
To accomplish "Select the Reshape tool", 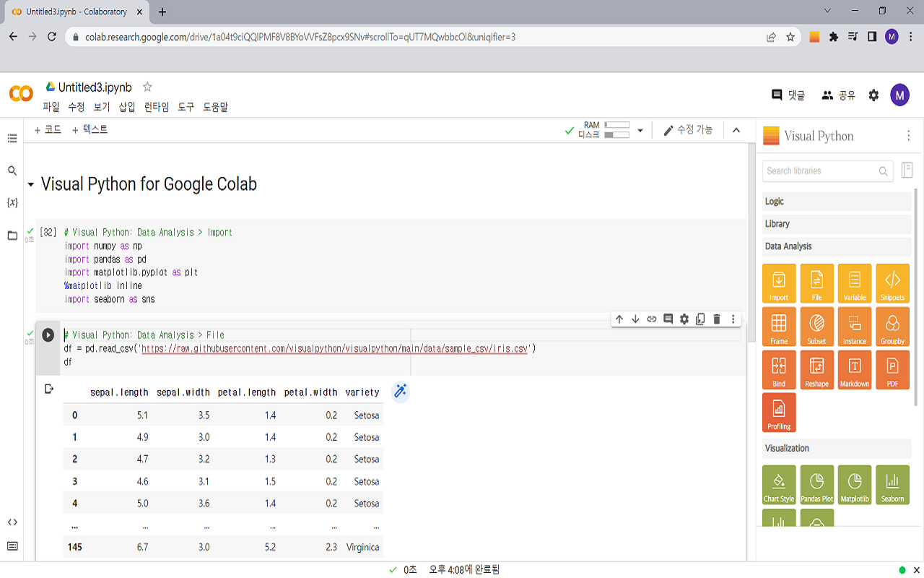I will coord(816,370).
